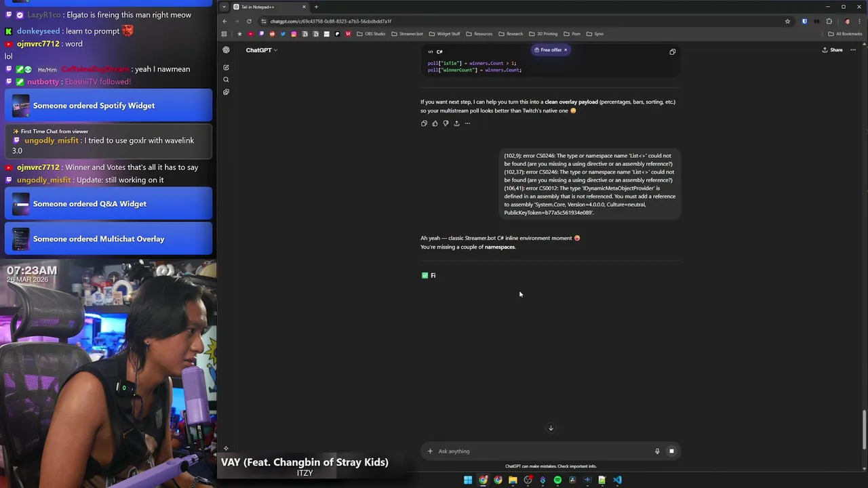This screenshot has width=868, height=488.
Task: Start voice dictation with microphone icon
Action: point(657,451)
